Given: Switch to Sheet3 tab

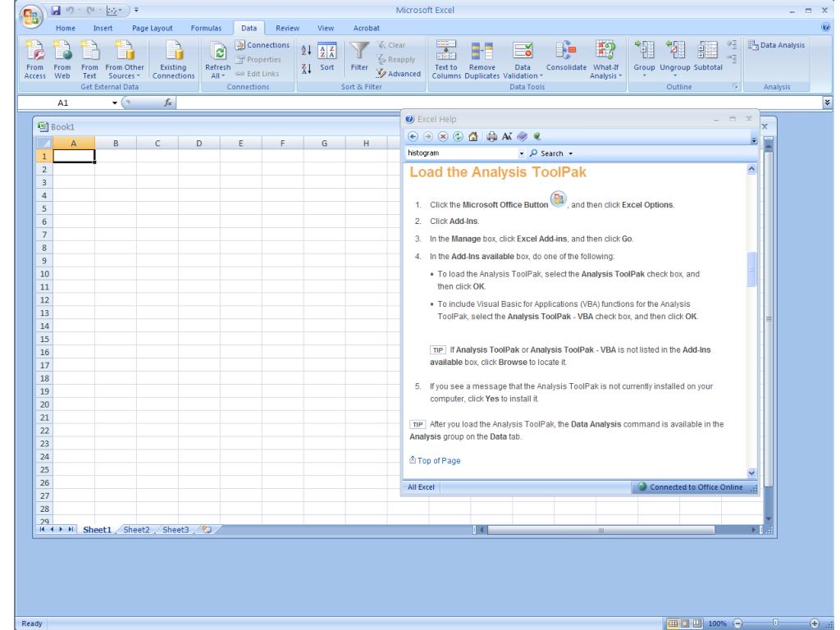Looking at the screenshot, I should pyautogui.click(x=176, y=530).
